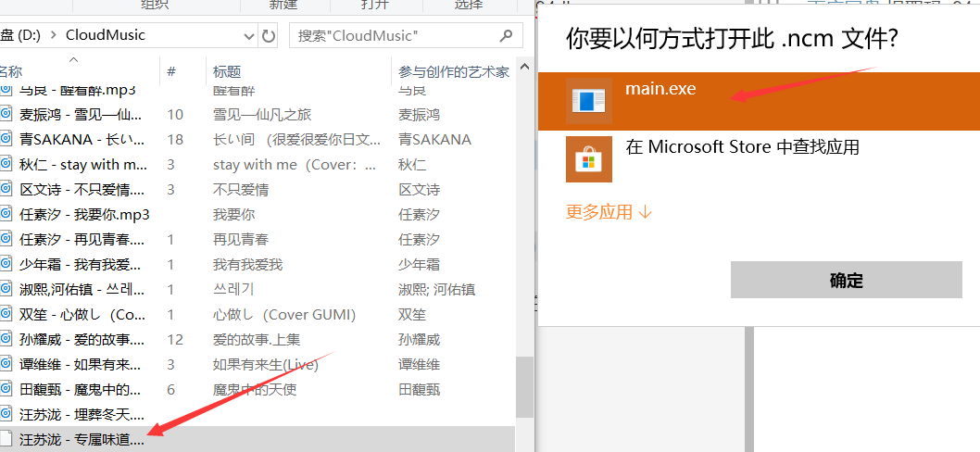The height and width of the screenshot is (452, 980).
Task: Click artist cell 双笙
Action: coord(412,315)
